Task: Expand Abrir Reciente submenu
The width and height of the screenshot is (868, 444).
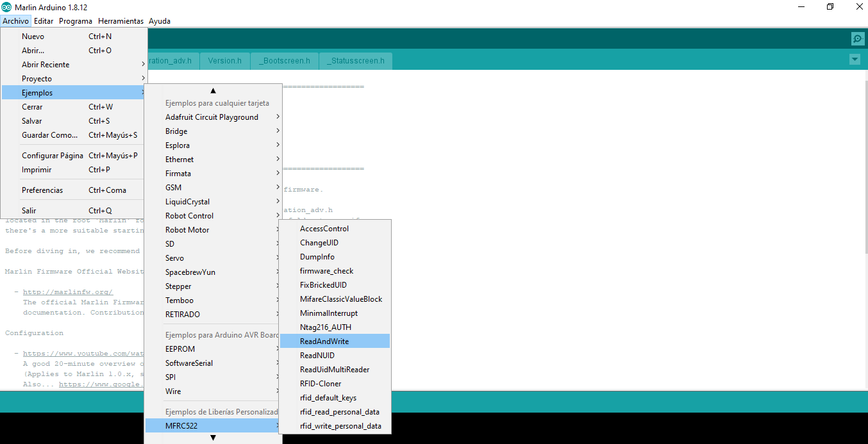Action: coord(74,65)
